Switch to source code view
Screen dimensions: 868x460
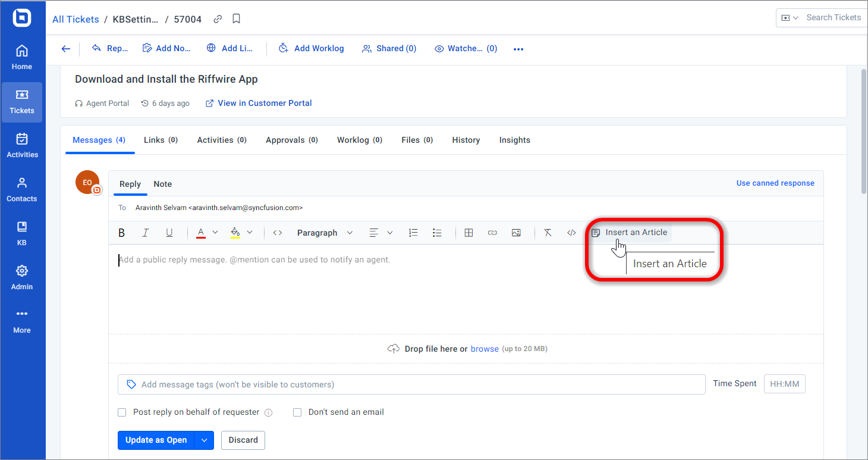pyautogui.click(x=571, y=233)
